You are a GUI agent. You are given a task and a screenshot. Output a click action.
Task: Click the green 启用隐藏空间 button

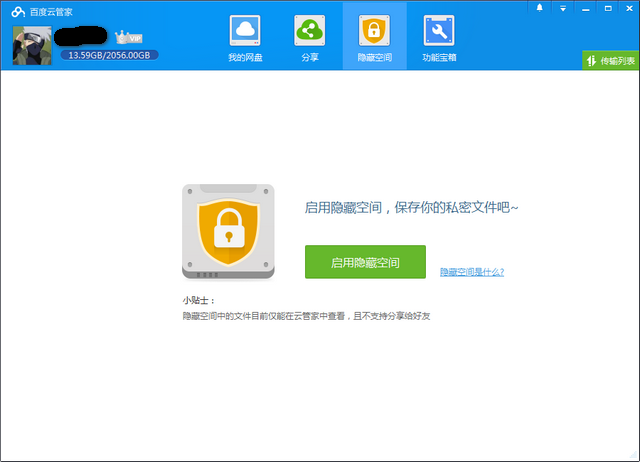(x=365, y=262)
